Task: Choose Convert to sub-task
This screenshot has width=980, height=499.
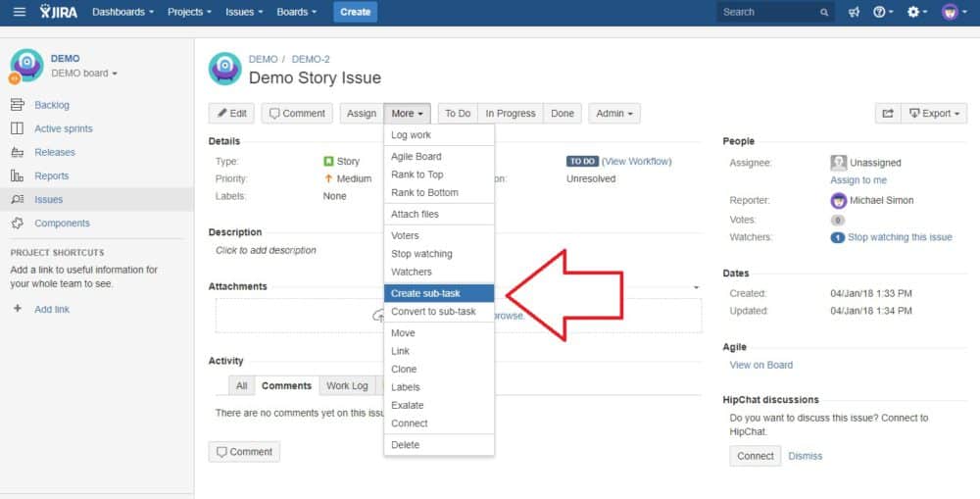Action: [x=439, y=312]
